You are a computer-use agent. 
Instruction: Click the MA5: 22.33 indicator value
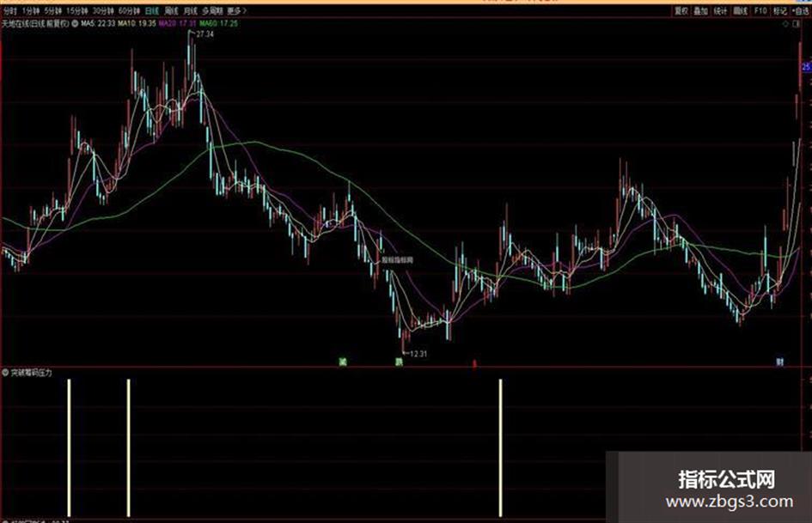pyautogui.click(x=98, y=24)
